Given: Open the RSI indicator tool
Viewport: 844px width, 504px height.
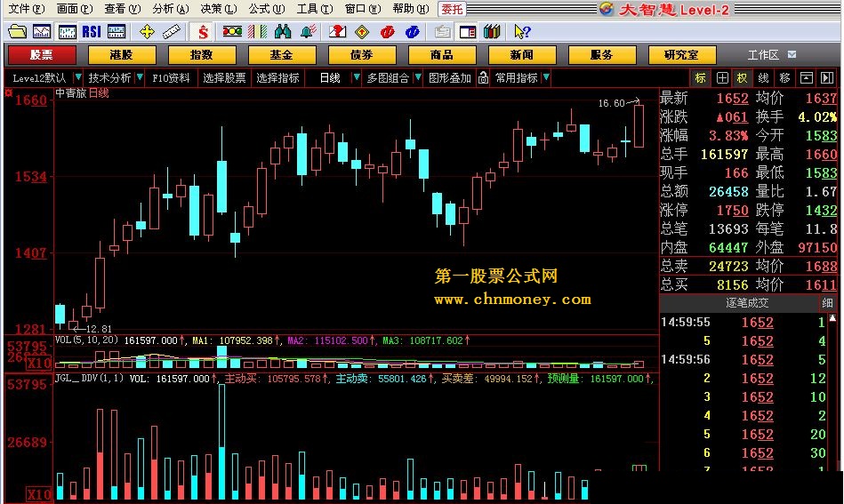Looking at the screenshot, I should [x=92, y=32].
